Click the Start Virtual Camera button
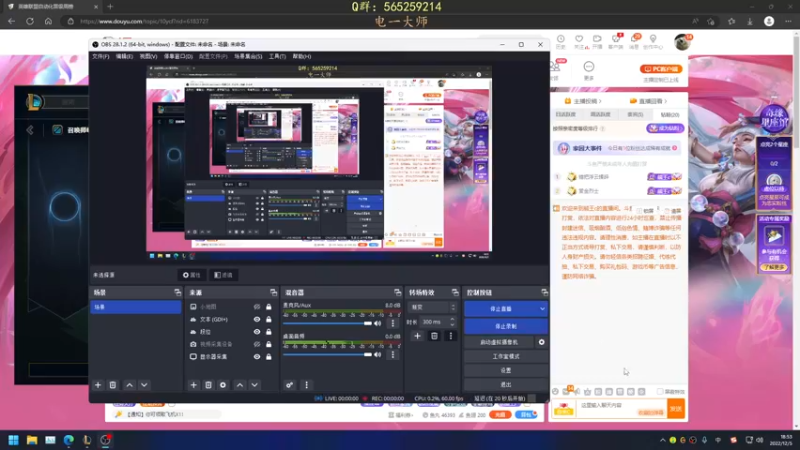The image size is (800, 450). tap(499, 342)
